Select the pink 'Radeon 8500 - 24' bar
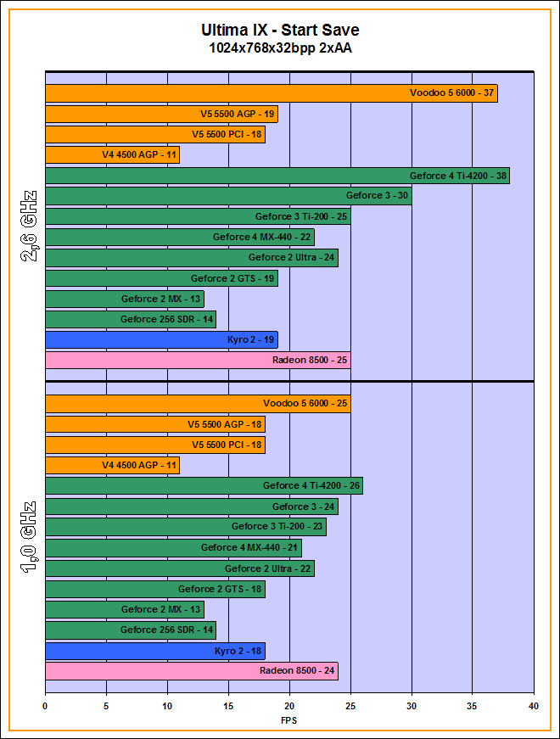Viewport: 560px width, 739px height. pos(191,671)
